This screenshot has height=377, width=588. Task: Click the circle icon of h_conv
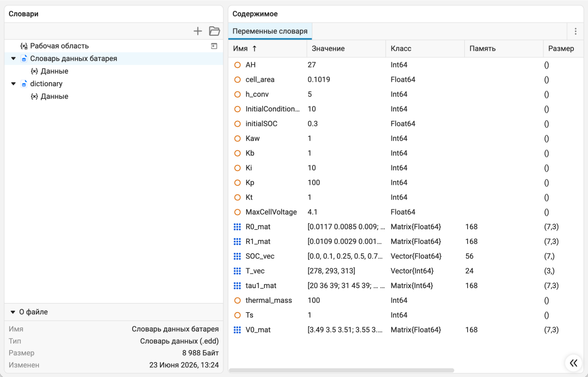237,94
